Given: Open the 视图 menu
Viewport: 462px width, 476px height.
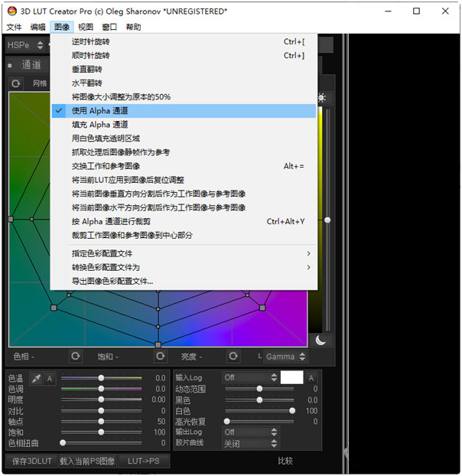Looking at the screenshot, I should pyautogui.click(x=86, y=27).
